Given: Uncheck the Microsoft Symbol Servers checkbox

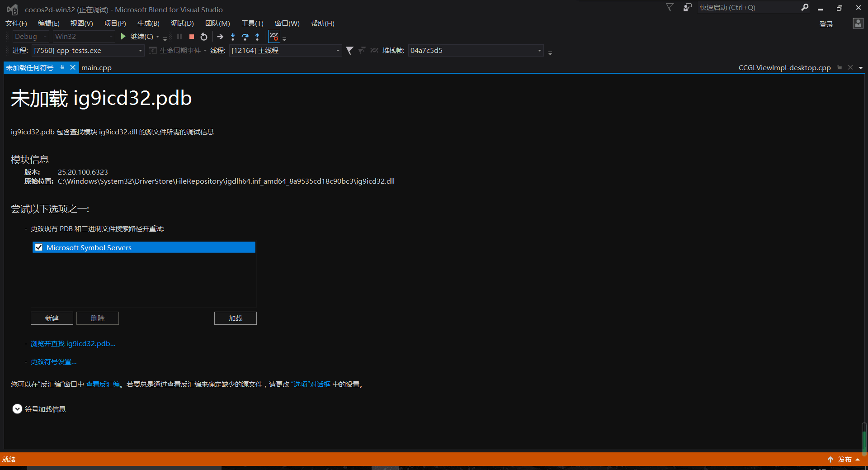Looking at the screenshot, I should click(x=39, y=247).
